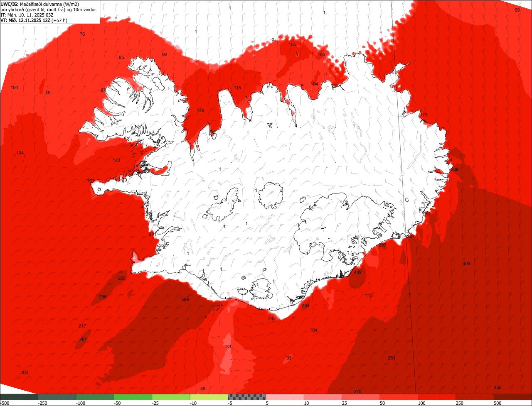The width and height of the screenshot is (532, 406).
Task: Click the map value 270 above the legend
Action: point(357,391)
